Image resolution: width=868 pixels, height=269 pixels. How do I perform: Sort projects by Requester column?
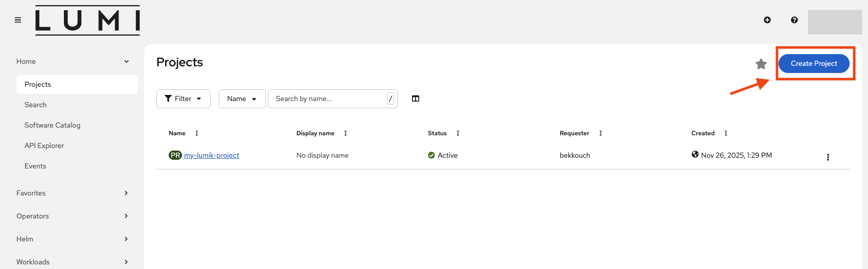[x=601, y=133]
